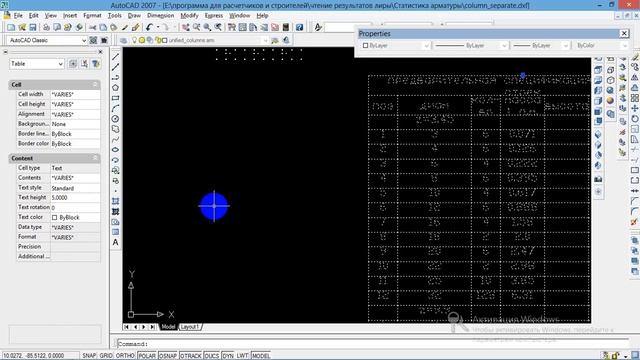
Task: Click the Save icon in the standard toolbar
Action: [x=33, y=27]
